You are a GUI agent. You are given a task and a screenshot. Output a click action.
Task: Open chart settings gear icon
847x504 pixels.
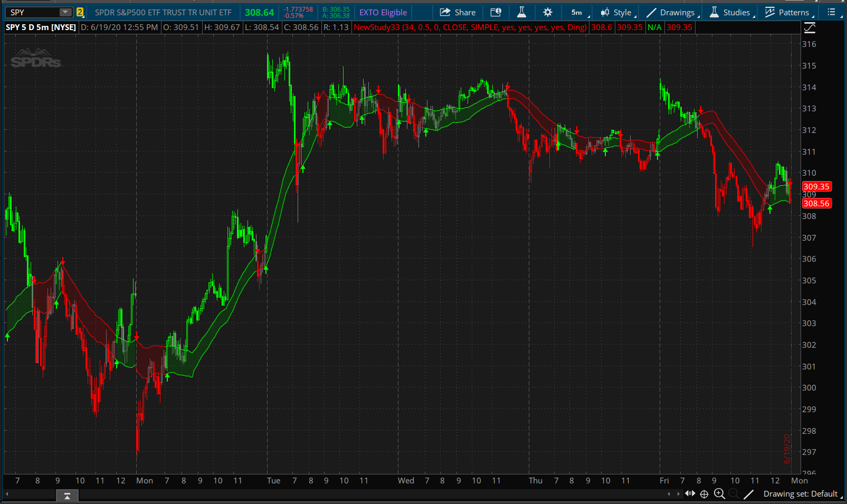548,12
